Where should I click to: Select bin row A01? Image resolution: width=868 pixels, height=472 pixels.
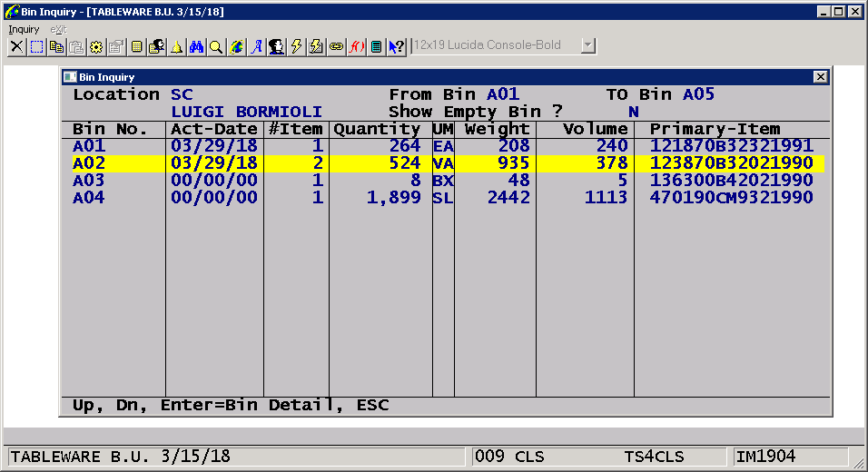click(449, 146)
